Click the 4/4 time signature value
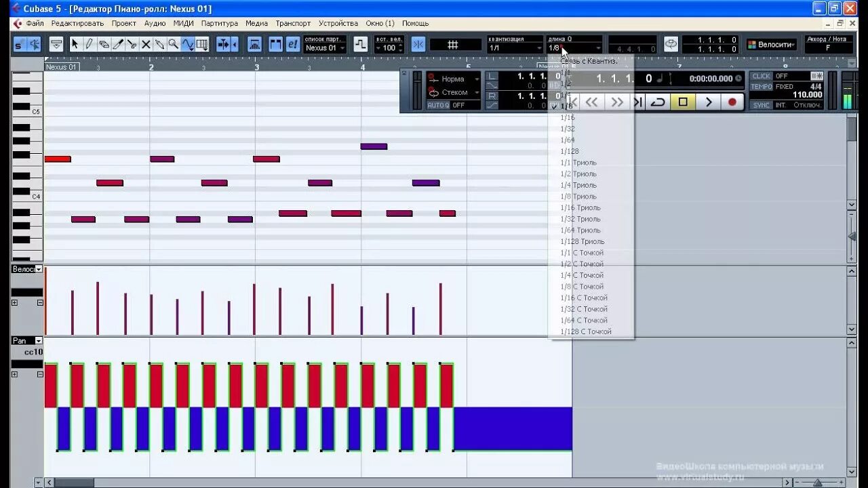The width and height of the screenshot is (868, 488). (x=816, y=86)
